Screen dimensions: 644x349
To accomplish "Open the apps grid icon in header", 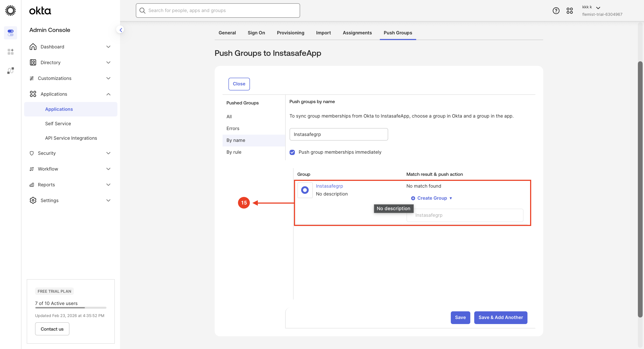I will pyautogui.click(x=570, y=11).
